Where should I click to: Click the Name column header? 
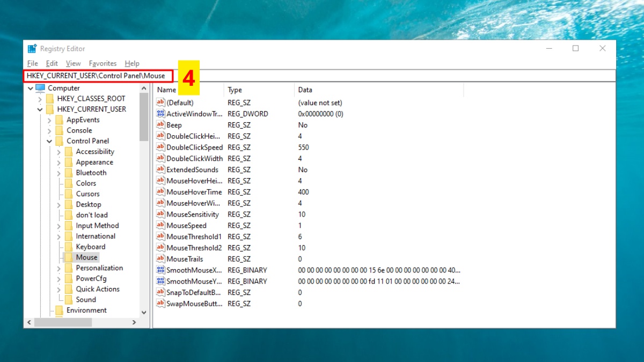(166, 90)
